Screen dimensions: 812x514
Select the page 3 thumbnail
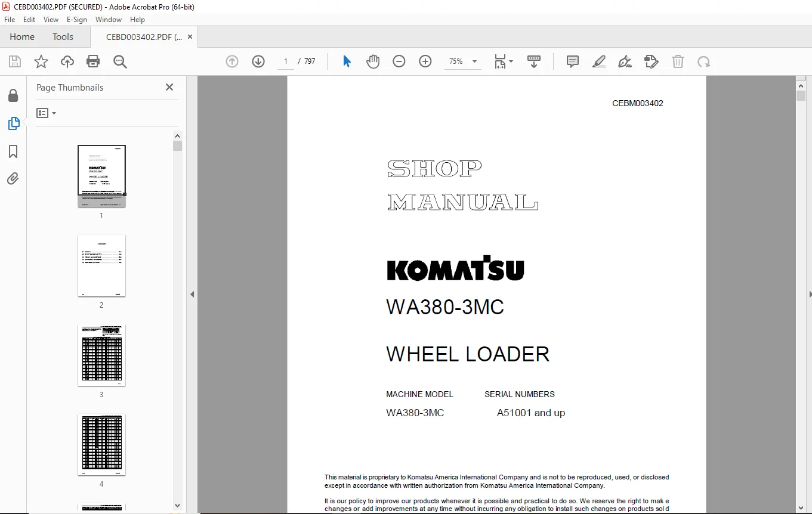[x=101, y=355]
